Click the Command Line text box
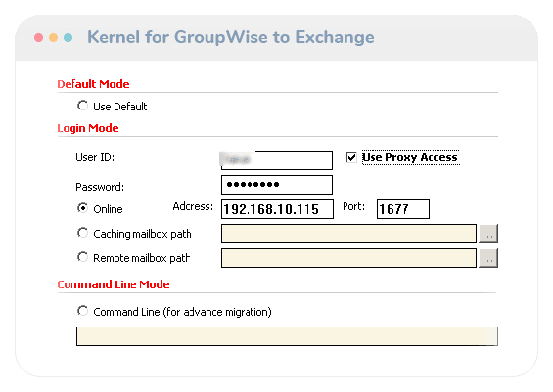The image size is (553, 392). (x=287, y=336)
